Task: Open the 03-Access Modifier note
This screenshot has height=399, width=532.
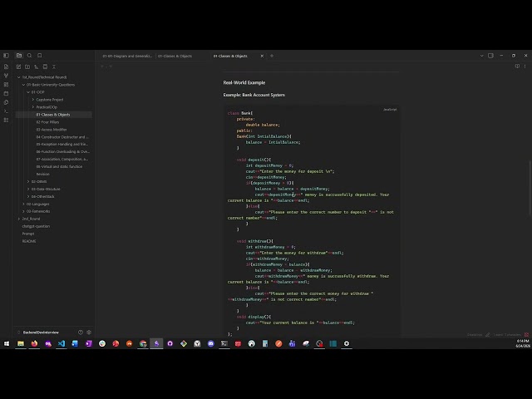Action: tap(52, 130)
